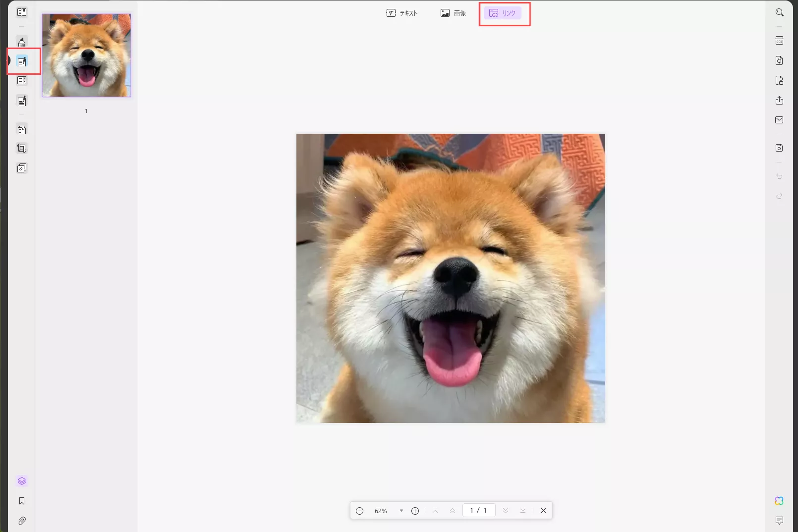Screen dimensions: 798x532
Task: Open Save as Other options
Action: 779,148
